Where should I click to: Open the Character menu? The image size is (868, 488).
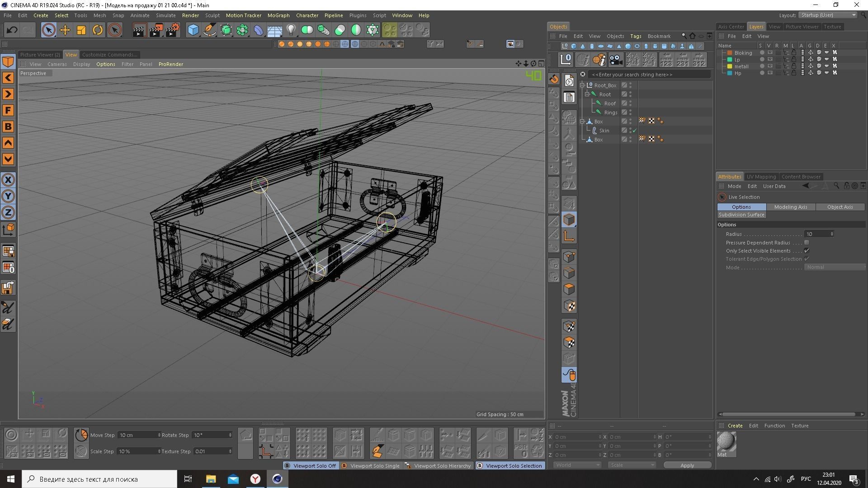coord(307,15)
